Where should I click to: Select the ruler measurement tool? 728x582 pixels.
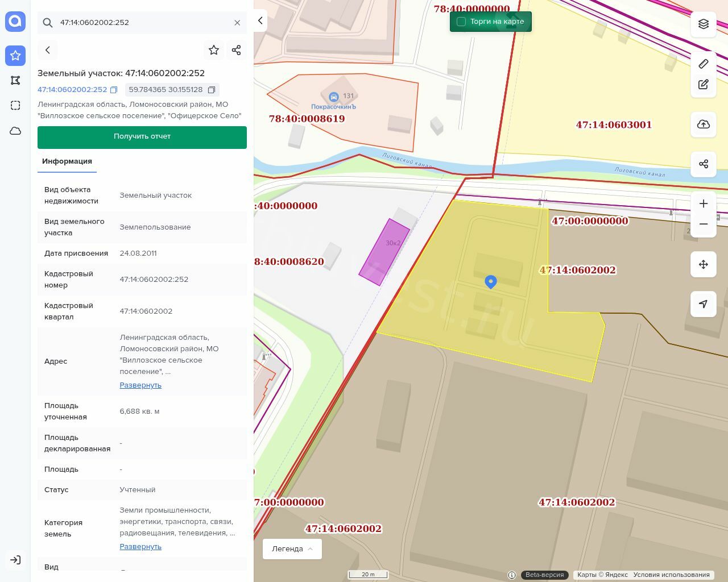click(x=704, y=64)
